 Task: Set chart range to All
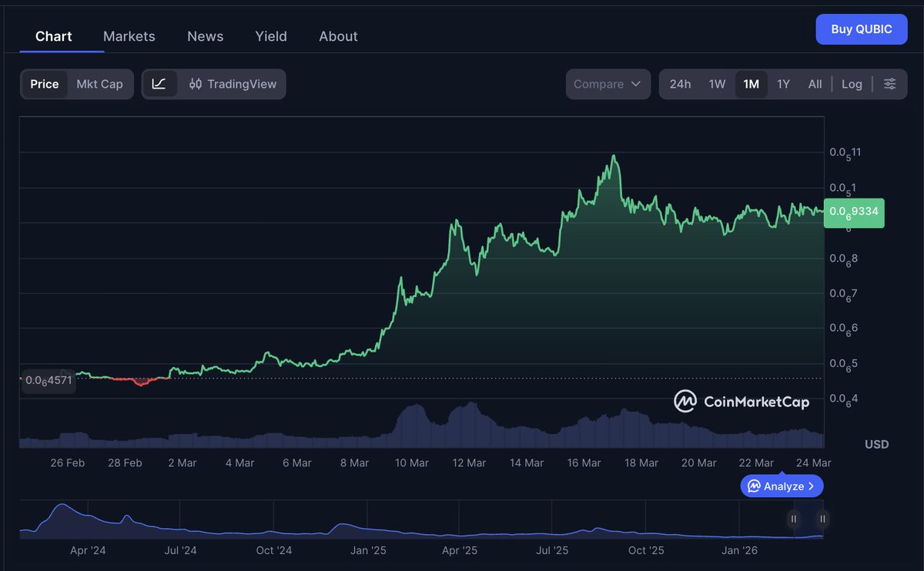(x=815, y=84)
